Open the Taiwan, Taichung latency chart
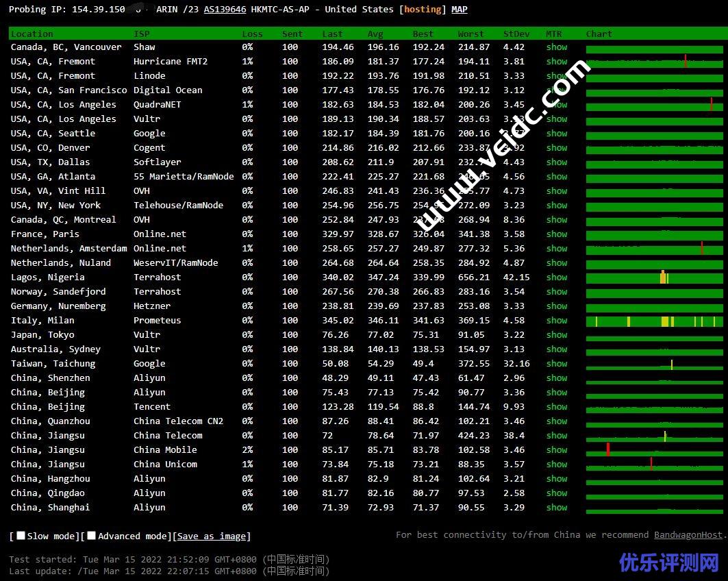The width and height of the screenshot is (728, 581). coord(655,364)
